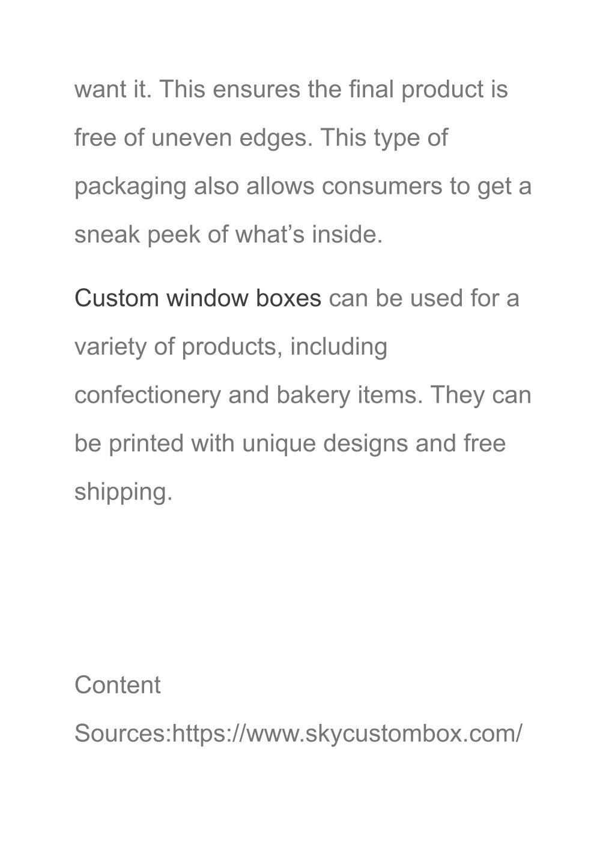Image resolution: width=615 pixels, height=868 pixels.
Task: Open the Custom window boxes link
Action: point(198,298)
